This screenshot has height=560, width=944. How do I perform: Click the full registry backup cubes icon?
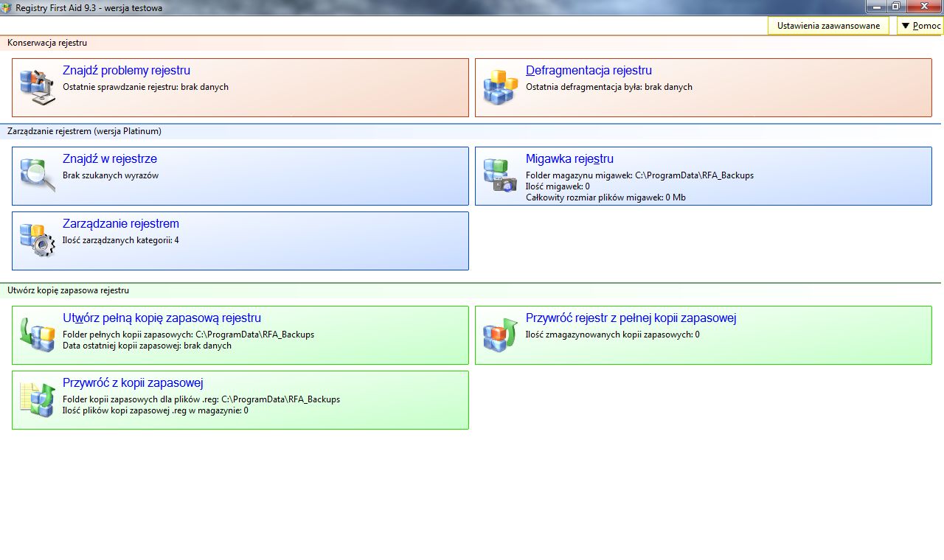[38, 335]
